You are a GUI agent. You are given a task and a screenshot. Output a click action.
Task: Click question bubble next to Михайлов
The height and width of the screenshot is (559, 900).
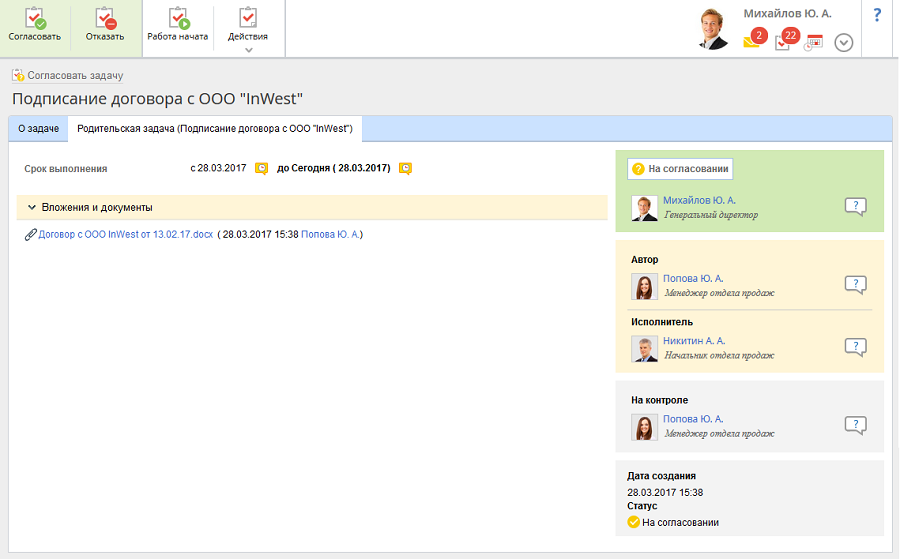coord(855,207)
